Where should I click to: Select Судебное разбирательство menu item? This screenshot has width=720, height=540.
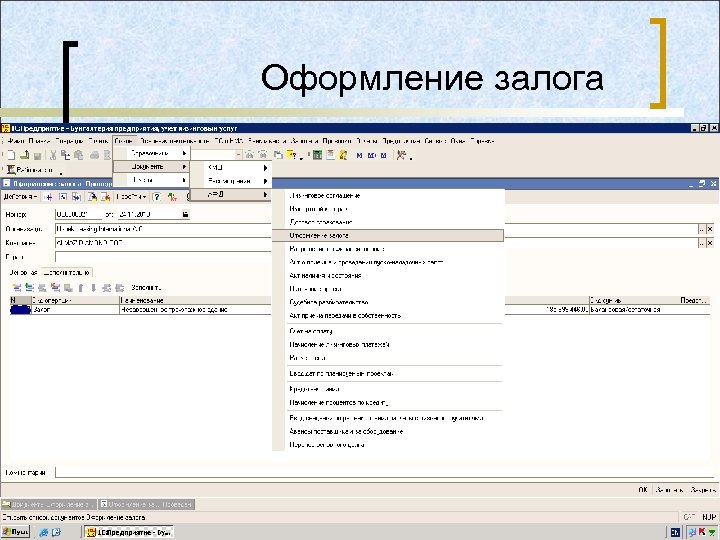[x=388, y=302]
